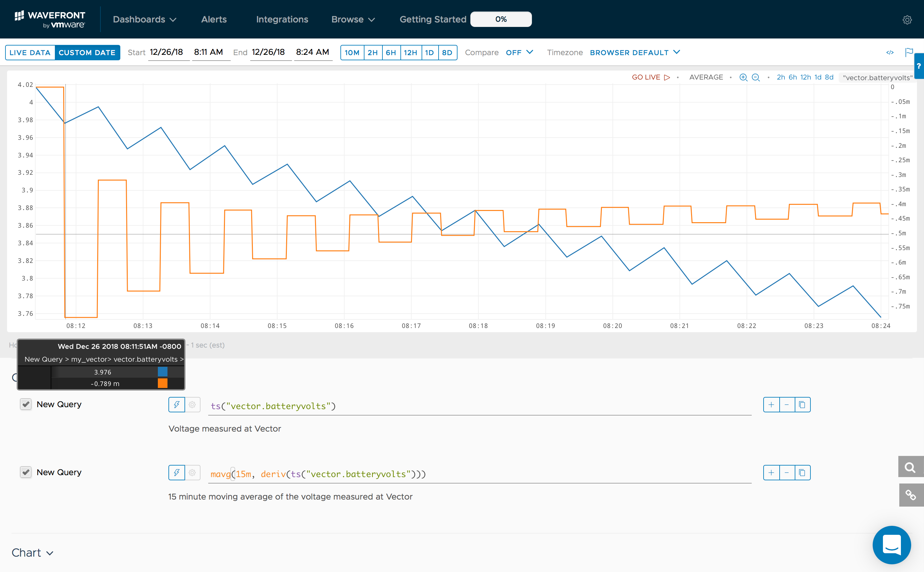Expand the Compare OFF dropdown
Screen dimensions: 924x572
click(519, 53)
